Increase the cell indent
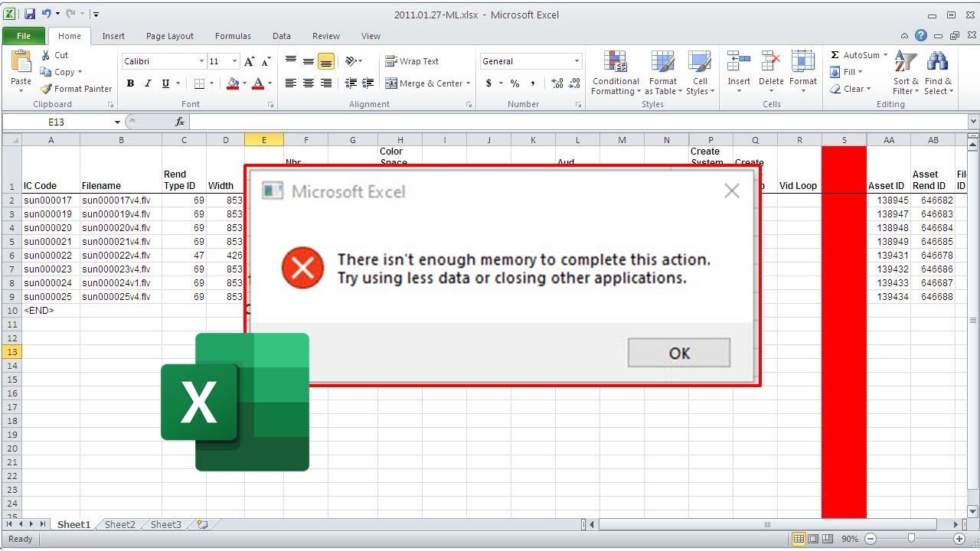Image resolution: width=980 pixels, height=551 pixels. [368, 83]
